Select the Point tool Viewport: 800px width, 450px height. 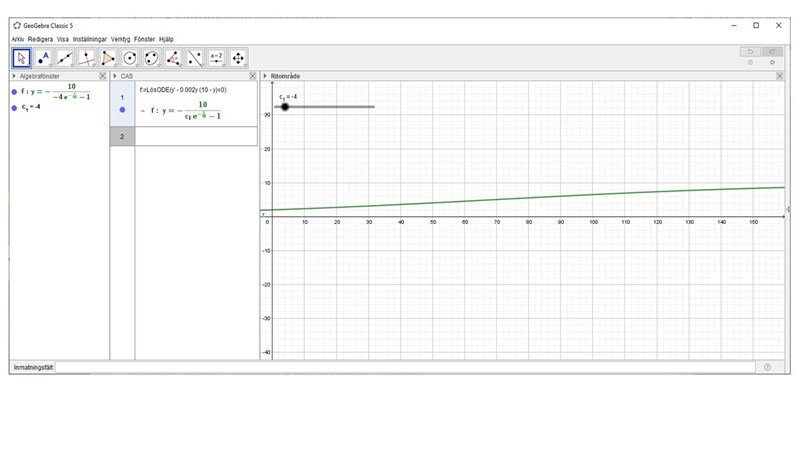(44, 57)
